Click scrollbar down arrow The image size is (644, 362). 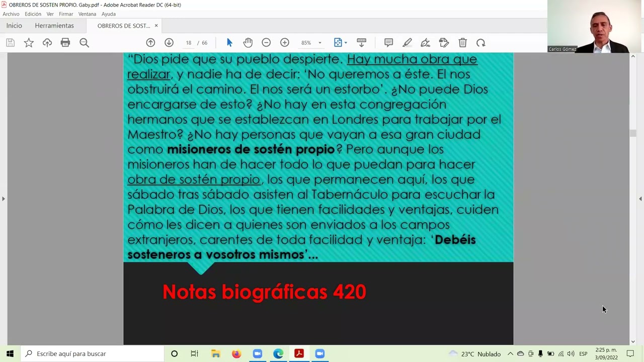633,341
